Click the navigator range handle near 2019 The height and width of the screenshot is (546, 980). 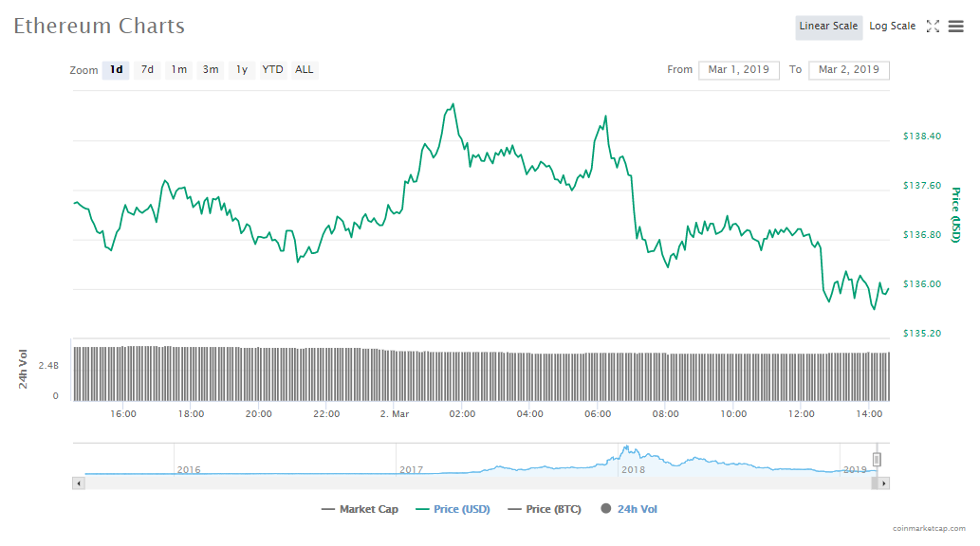[x=878, y=460]
